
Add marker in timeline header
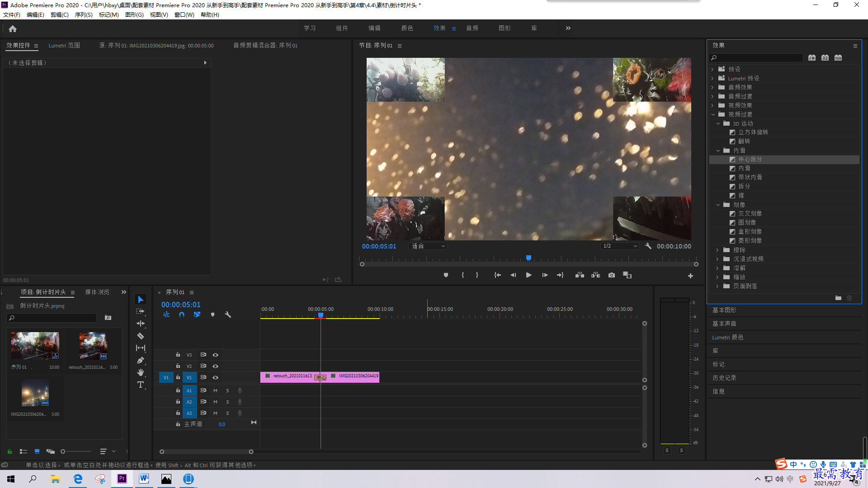(212, 314)
